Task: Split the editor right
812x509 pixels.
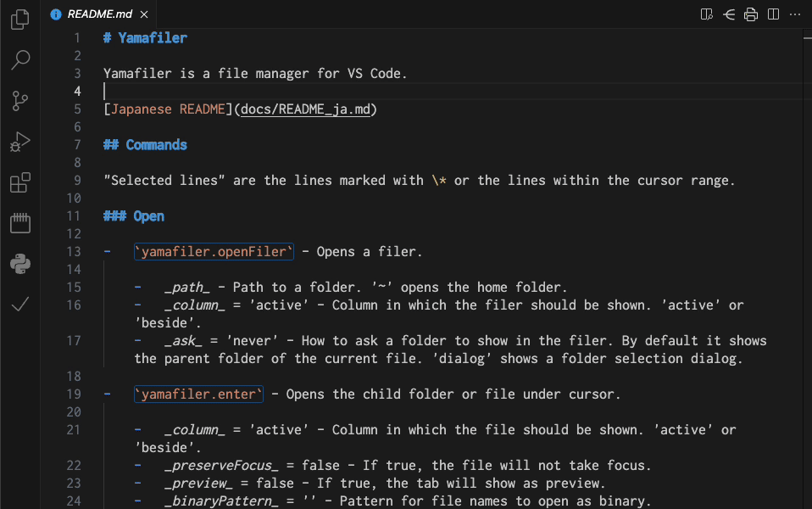Action: click(x=773, y=14)
